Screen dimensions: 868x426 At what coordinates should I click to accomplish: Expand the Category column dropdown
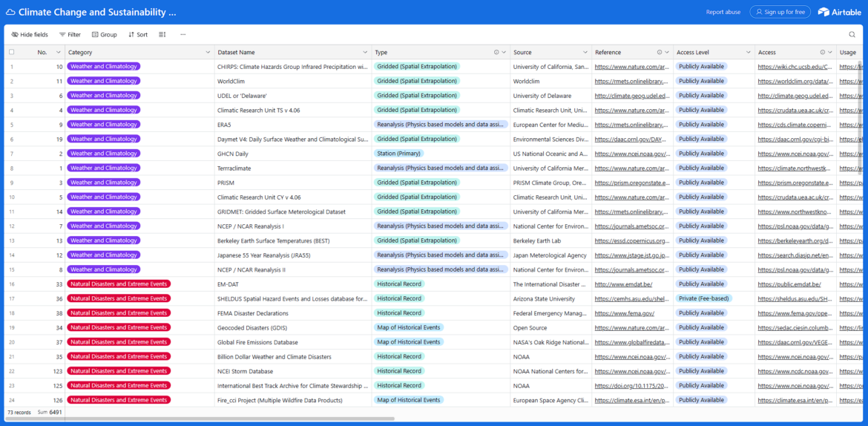click(208, 52)
